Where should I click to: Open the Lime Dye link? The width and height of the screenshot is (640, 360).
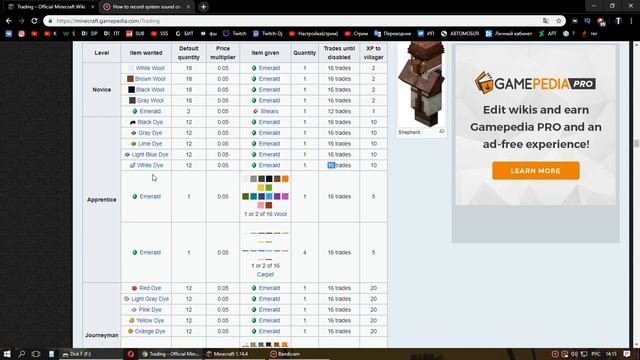150,144
